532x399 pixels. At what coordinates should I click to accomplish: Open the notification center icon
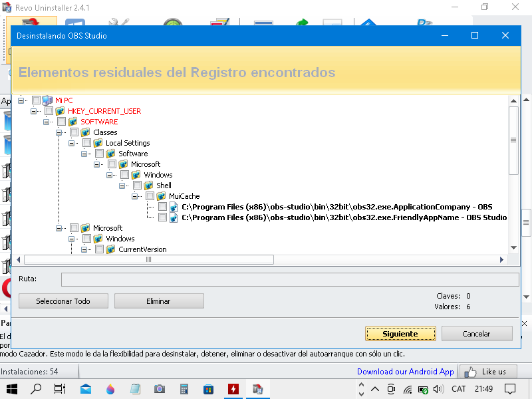[x=509, y=389]
